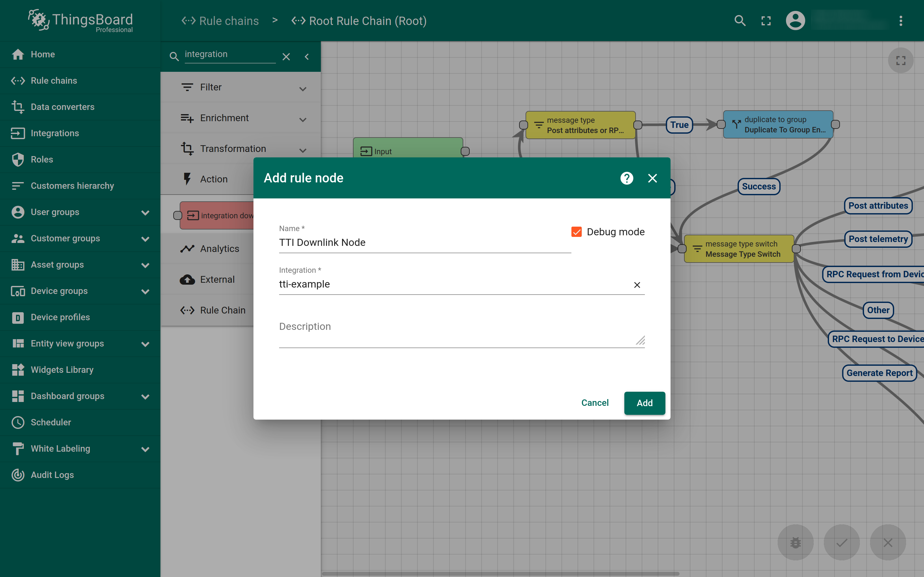The image size is (924, 577).
Task: Click Cancel to dismiss the dialog
Action: 595,402
